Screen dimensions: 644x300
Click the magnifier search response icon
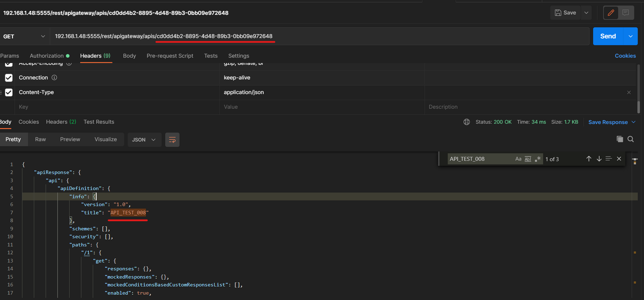tap(631, 139)
